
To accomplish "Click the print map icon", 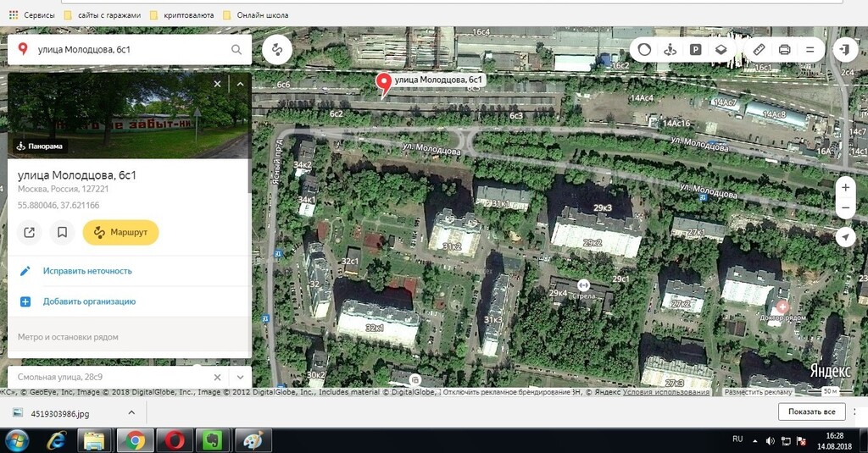I will 785,50.
